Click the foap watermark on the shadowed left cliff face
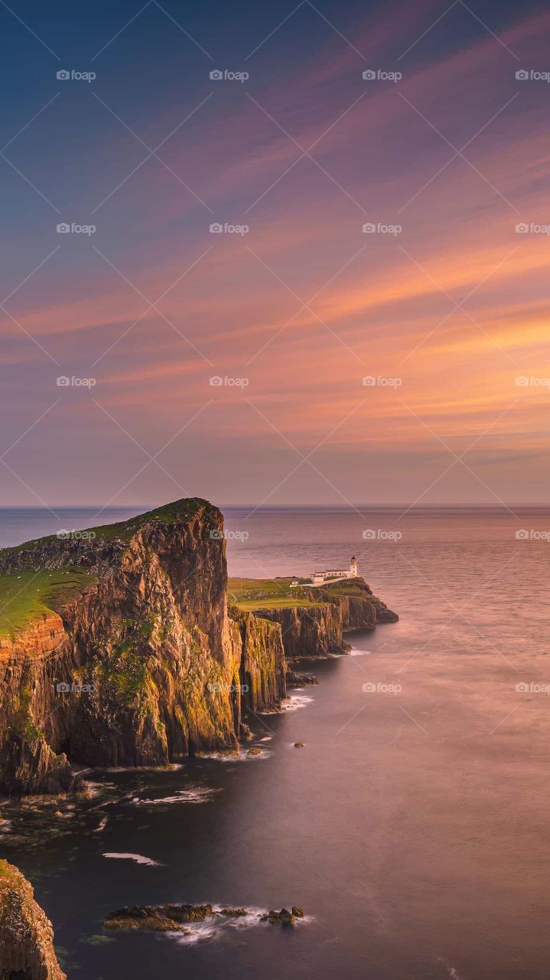550x980 pixels. 76,688
